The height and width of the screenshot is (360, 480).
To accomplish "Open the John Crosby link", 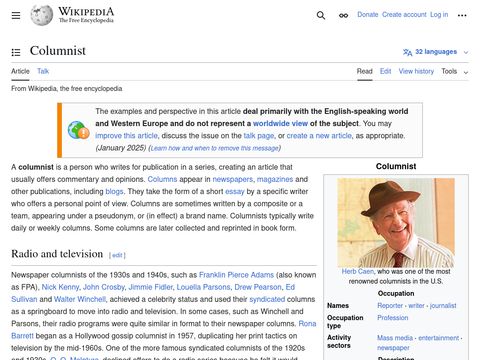I will click(x=104, y=287).
